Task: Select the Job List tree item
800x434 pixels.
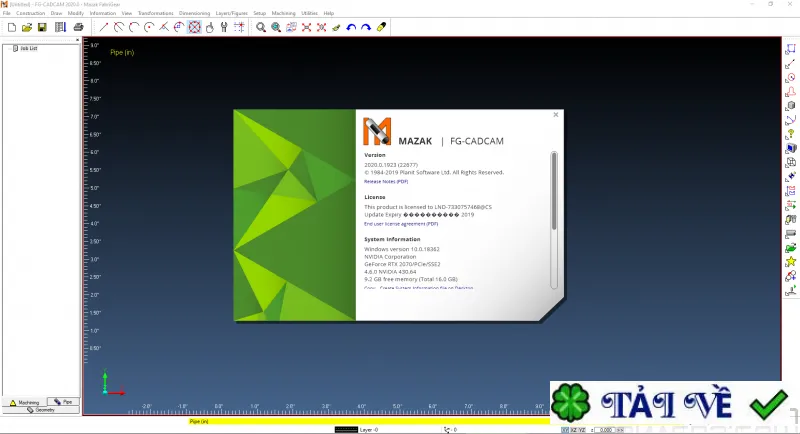Action: (x=29, y=48)
